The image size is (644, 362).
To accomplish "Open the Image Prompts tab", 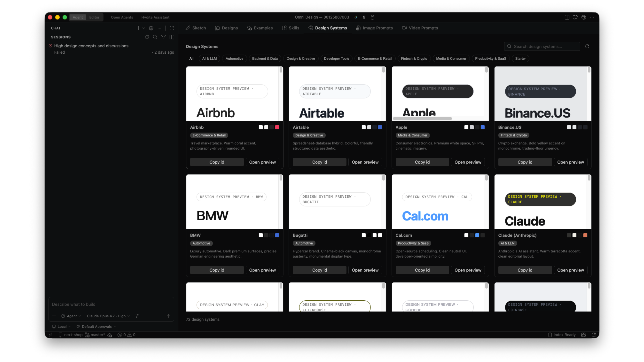I will [375, 28].
